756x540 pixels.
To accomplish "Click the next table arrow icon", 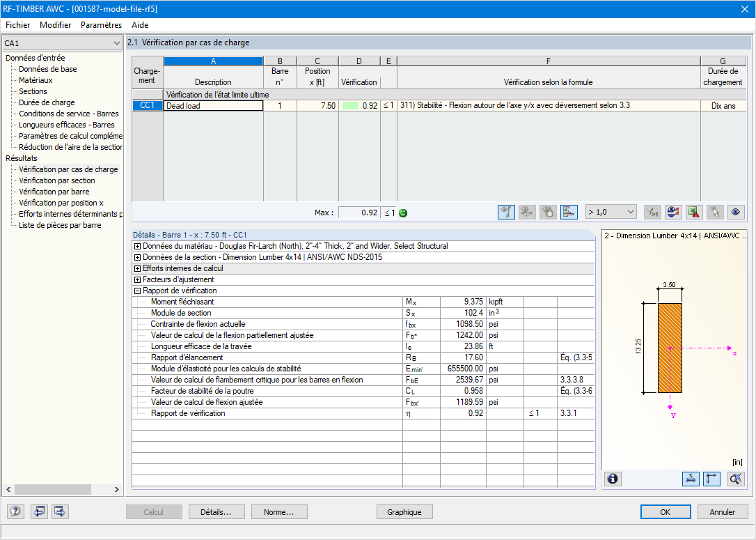I will (x=60, y=511).
